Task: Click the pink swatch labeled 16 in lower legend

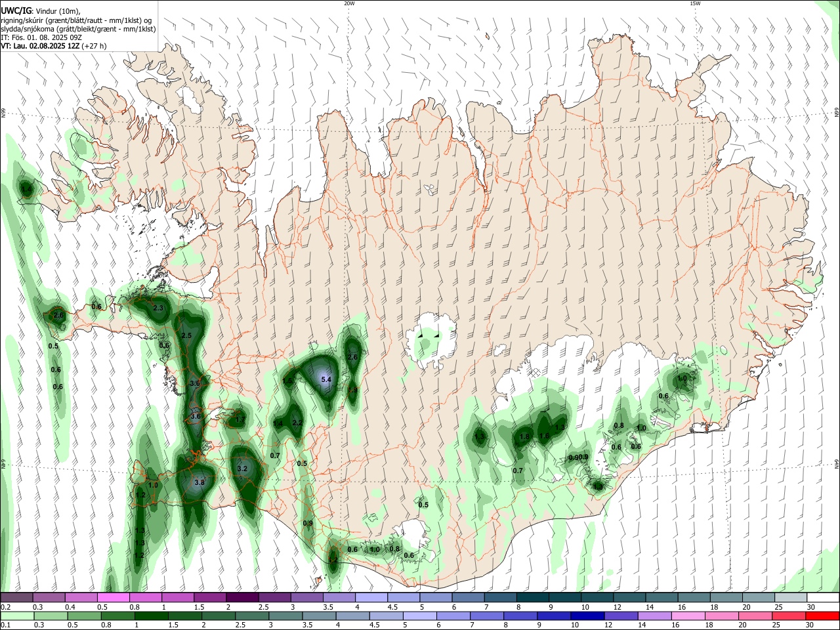Action: pos(687,616)
